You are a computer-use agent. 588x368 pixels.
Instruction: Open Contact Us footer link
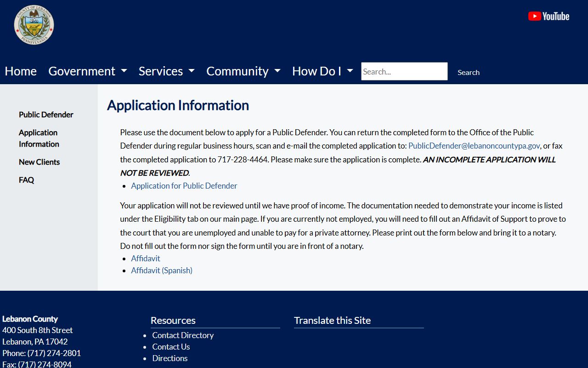point(171,347)
